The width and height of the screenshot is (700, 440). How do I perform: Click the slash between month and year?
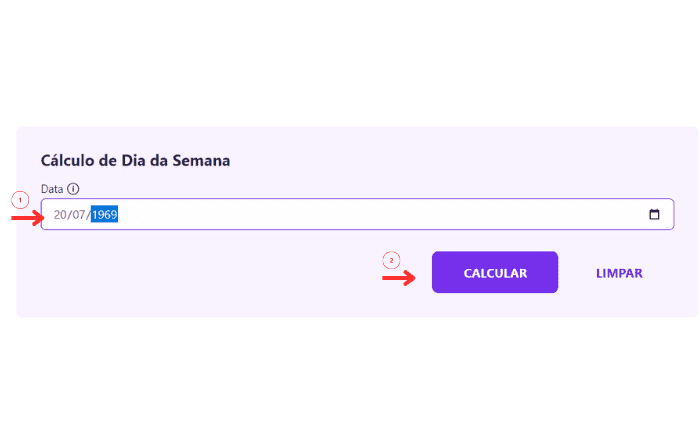coord(88,215)
